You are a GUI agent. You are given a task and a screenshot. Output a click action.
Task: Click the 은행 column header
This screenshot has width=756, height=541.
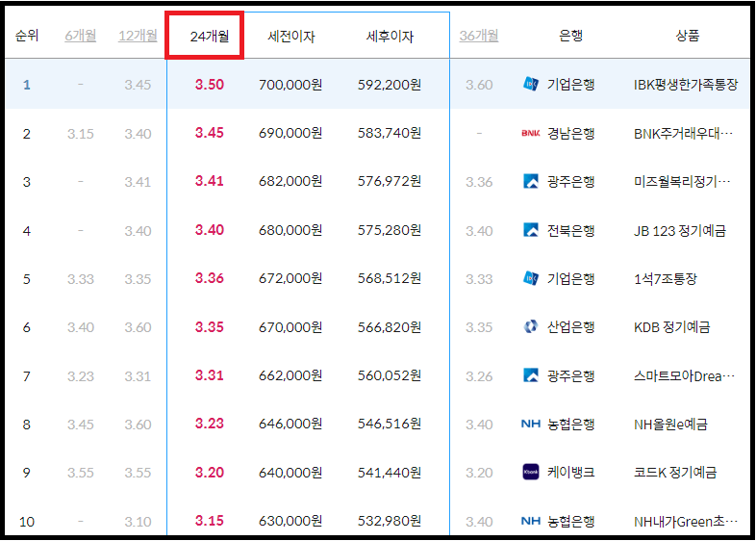click(571, 36)
